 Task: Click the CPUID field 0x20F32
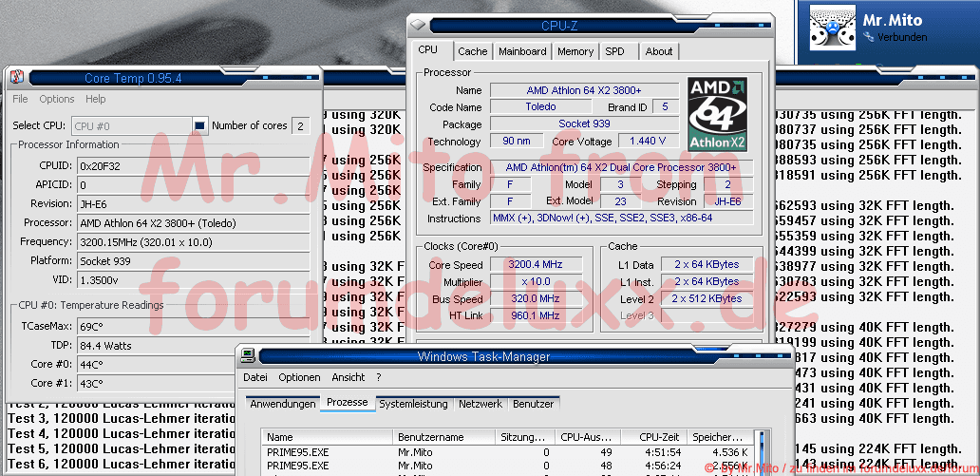click(193, 165)
